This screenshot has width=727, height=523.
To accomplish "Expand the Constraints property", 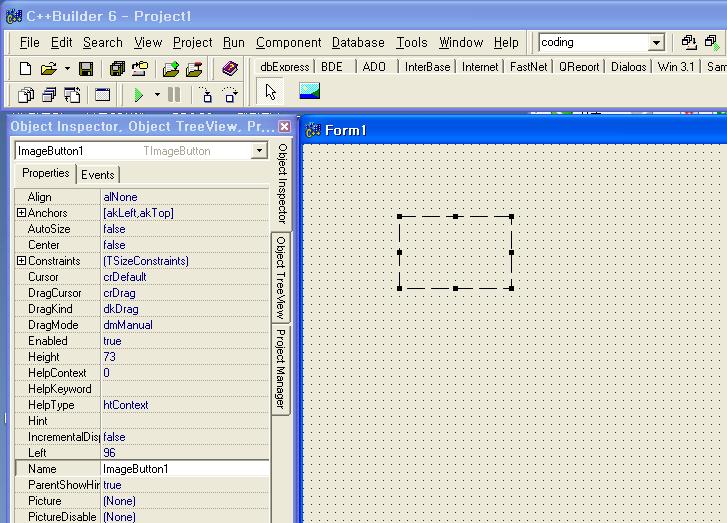I will click(x=21, y=261).
